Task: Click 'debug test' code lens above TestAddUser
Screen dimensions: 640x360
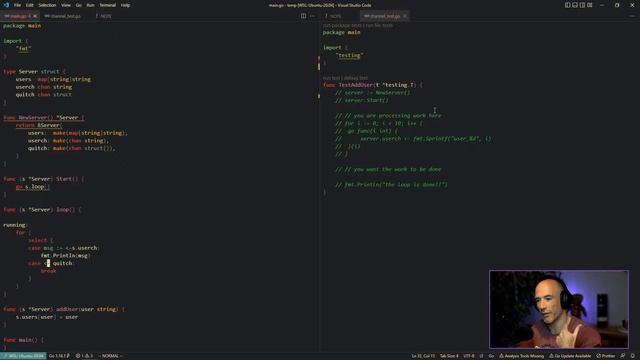Action: point(356,78)
